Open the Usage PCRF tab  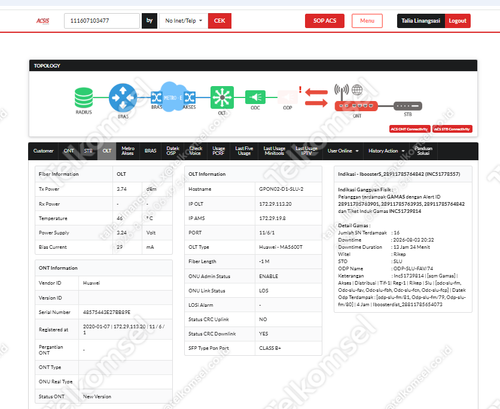tap(218, 151)
